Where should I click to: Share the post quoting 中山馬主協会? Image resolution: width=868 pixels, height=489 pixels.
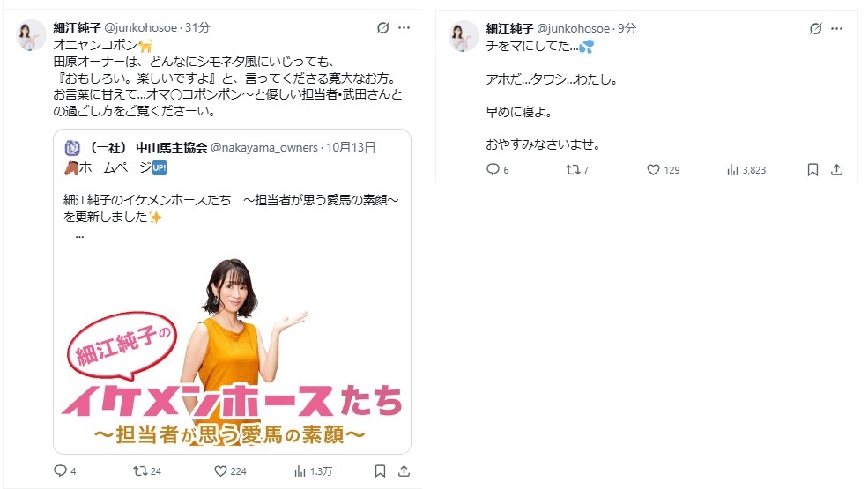[404, 470]
